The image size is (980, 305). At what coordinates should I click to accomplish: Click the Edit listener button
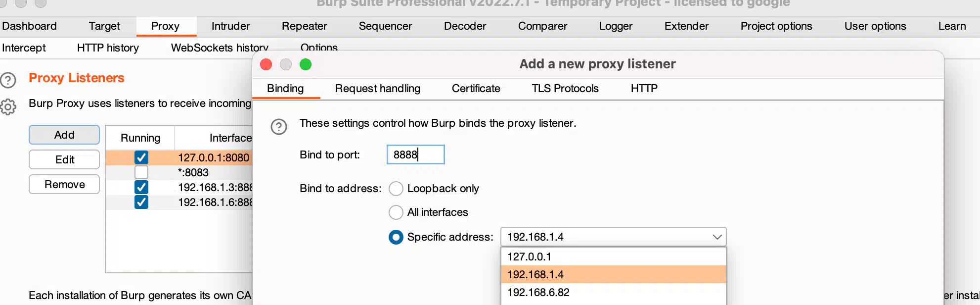[64, 159]
